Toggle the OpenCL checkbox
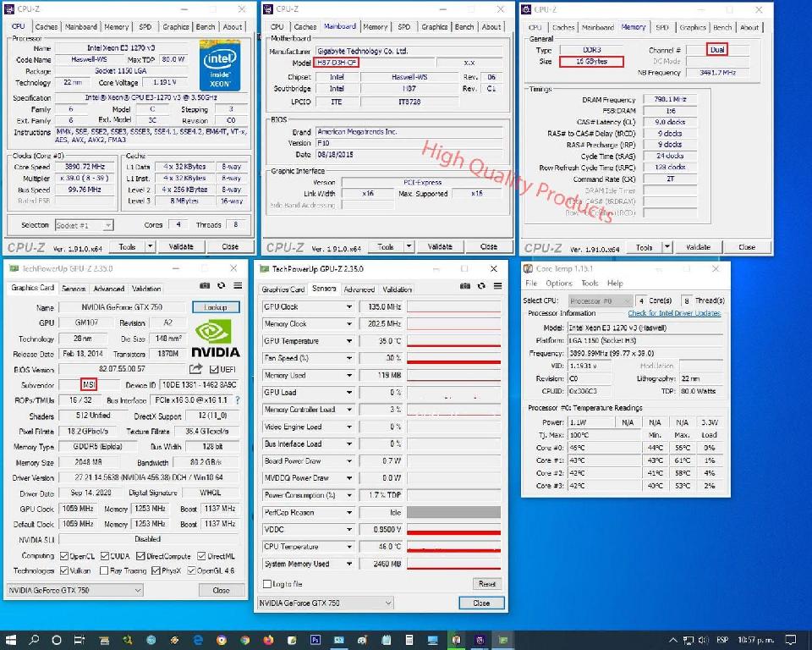Viewport: 812px width, 650px height. 64,556
